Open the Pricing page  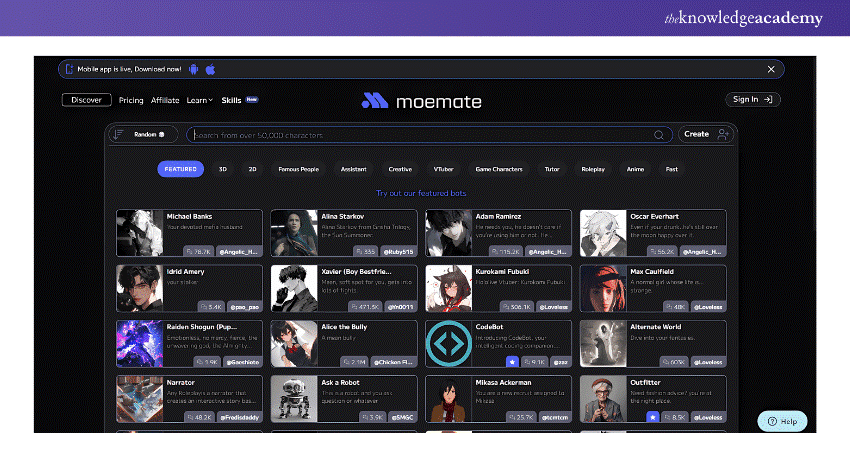click(x=131, y=100)
